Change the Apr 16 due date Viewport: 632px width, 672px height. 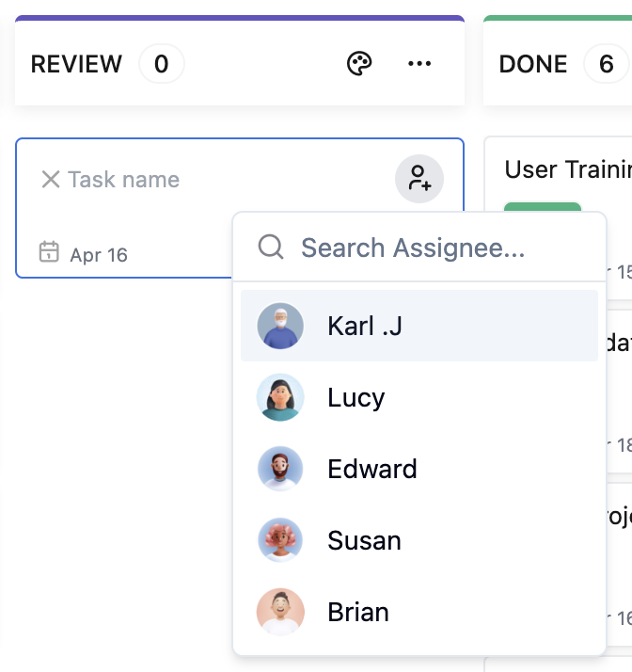98,254
